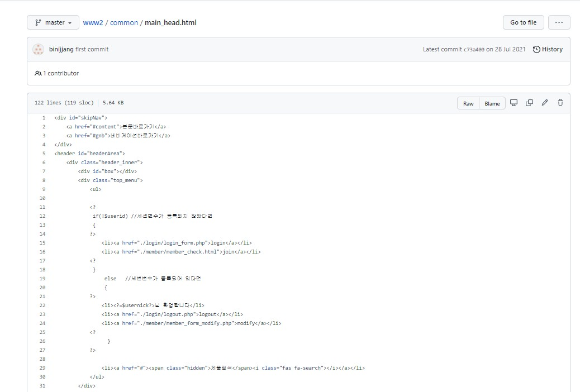This screenshot has height=392, width=580.
Task: Select line number 15 in code
Action: pos(42,243)
